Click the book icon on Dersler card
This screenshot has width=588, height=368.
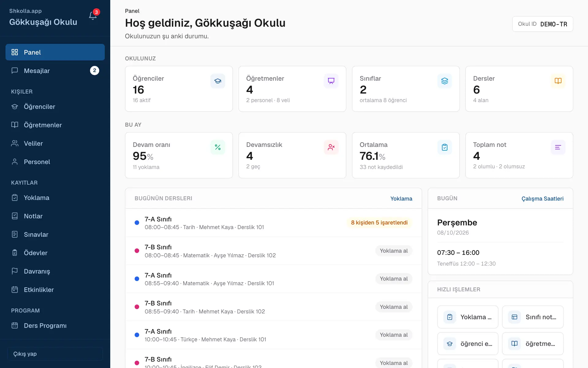coord(558,81)
